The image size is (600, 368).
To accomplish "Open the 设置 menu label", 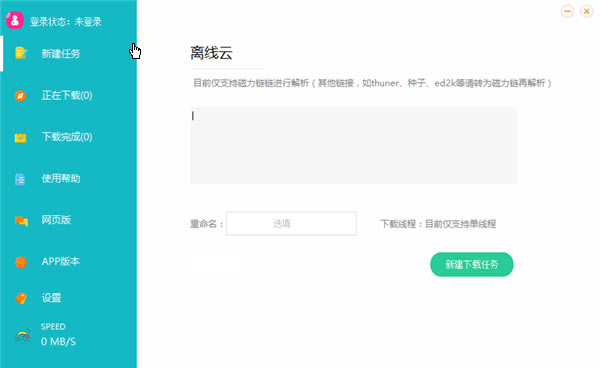I will tap(51, 298).
